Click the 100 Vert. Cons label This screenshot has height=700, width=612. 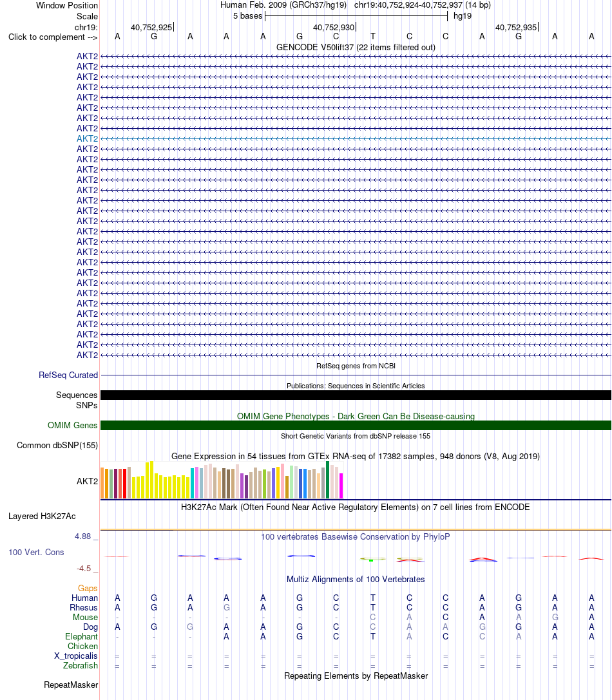36,553
